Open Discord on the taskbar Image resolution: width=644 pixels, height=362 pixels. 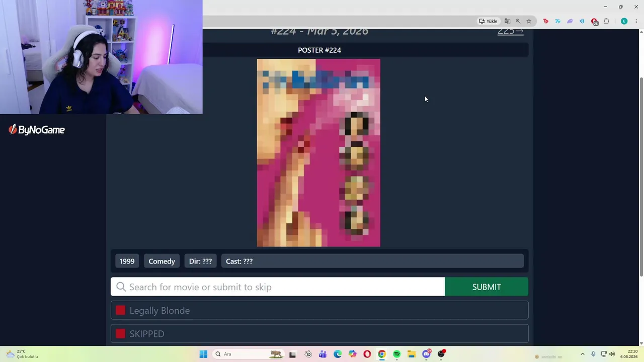(x=427, y=354)
